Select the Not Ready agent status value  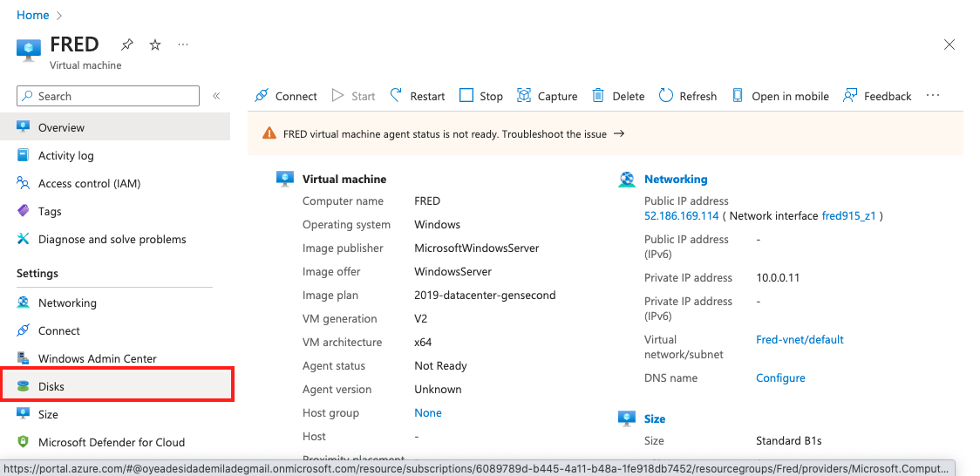pyautogui.click(x=440, y=366)
